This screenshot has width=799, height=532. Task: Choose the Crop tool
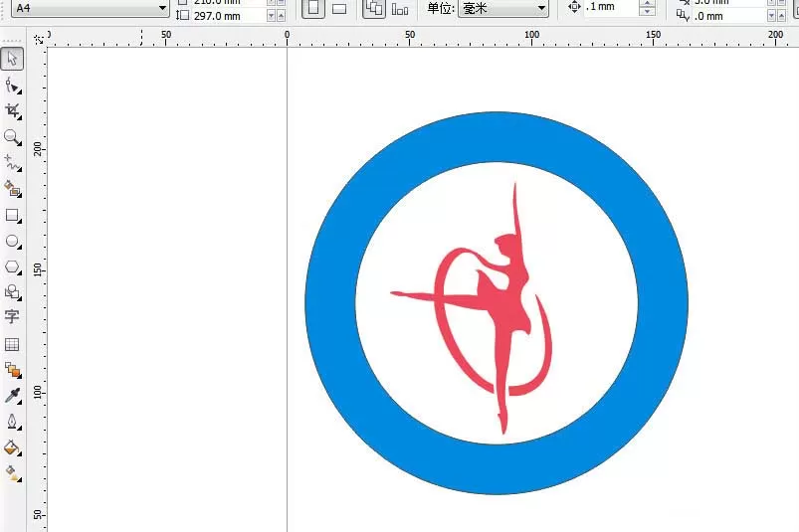coord(12,111)
